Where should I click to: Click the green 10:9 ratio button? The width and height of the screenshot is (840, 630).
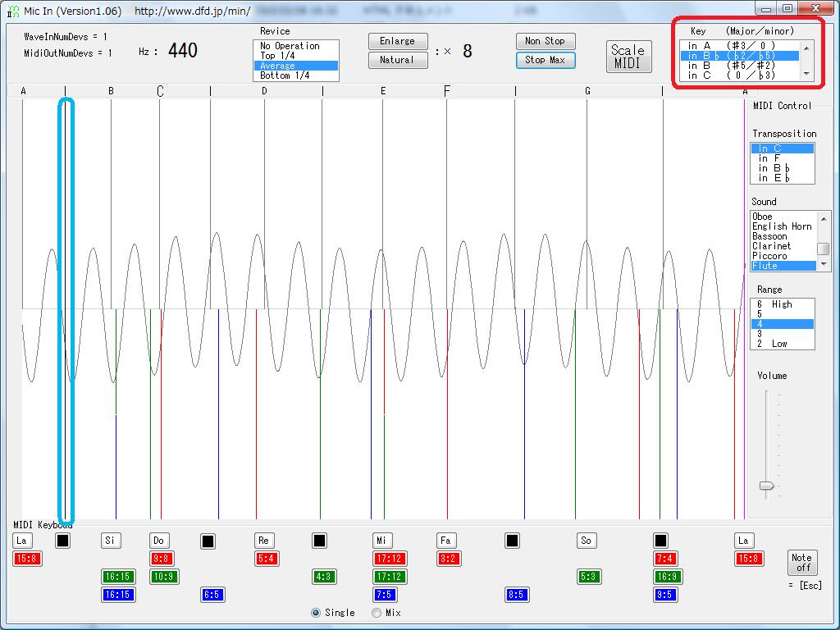pos(164,577)
